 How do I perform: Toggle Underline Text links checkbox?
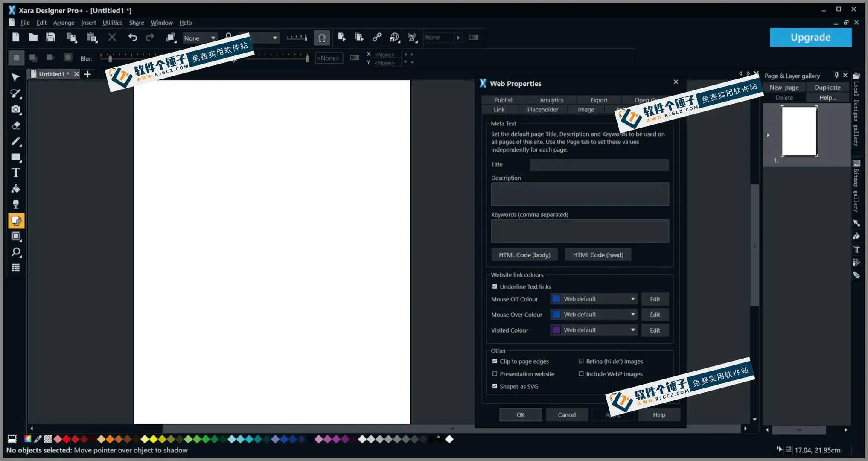495,286
